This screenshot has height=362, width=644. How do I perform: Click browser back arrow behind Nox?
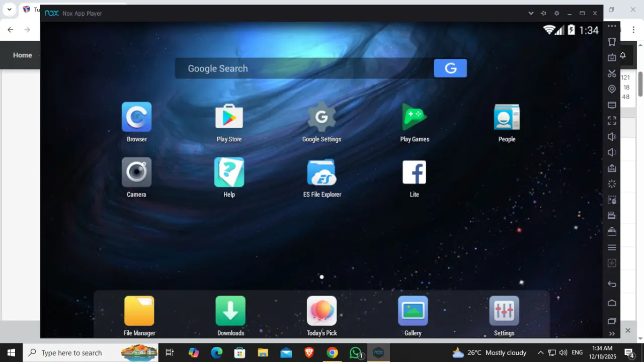10,30
